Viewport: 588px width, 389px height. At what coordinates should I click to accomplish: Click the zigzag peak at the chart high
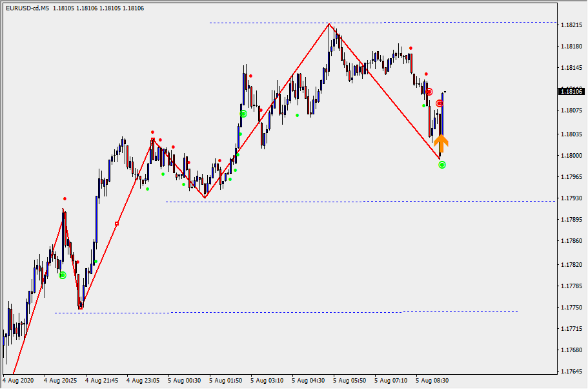pyautogui.click(x=330, y=25)
